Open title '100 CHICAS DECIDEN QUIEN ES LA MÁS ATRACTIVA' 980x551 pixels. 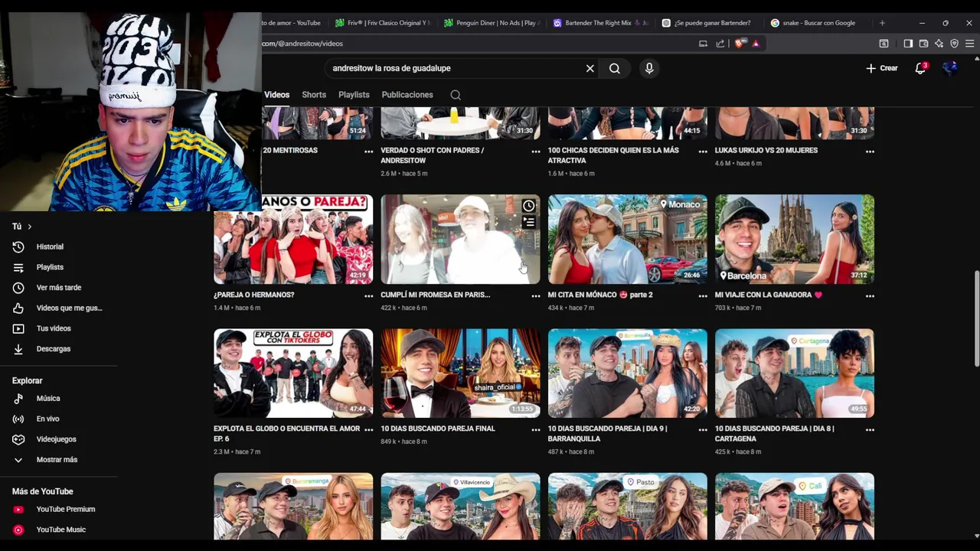[613, 155]
